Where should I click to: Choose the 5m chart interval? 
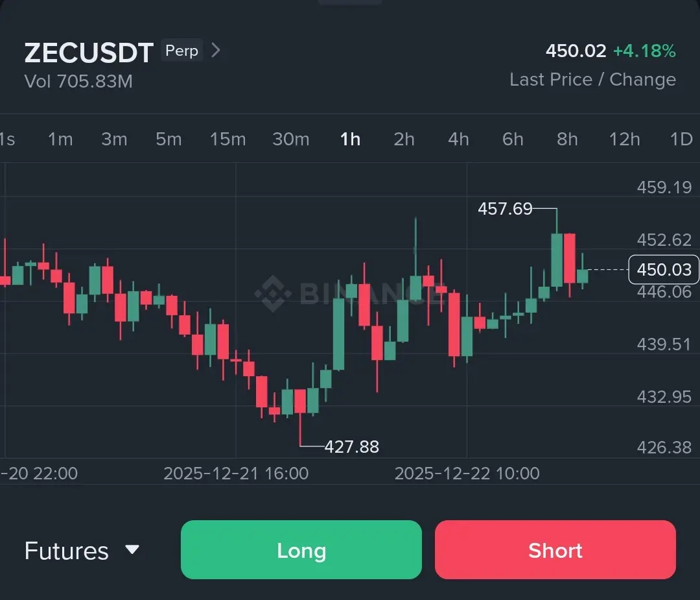pos(169,139)
